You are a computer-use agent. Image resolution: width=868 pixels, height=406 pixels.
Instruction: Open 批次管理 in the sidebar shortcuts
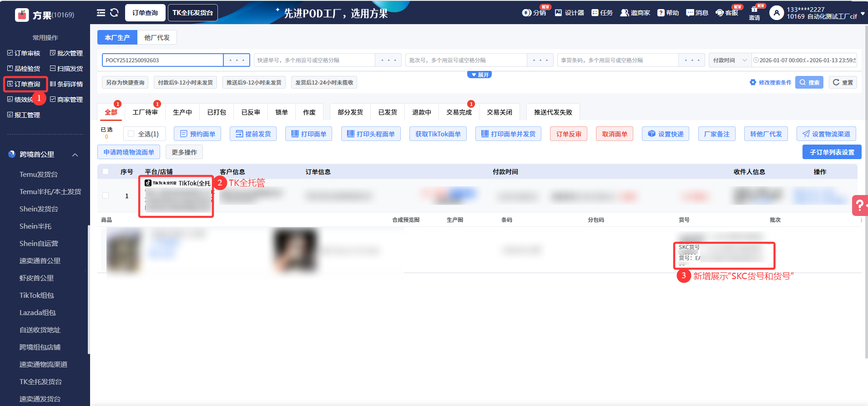66,53
